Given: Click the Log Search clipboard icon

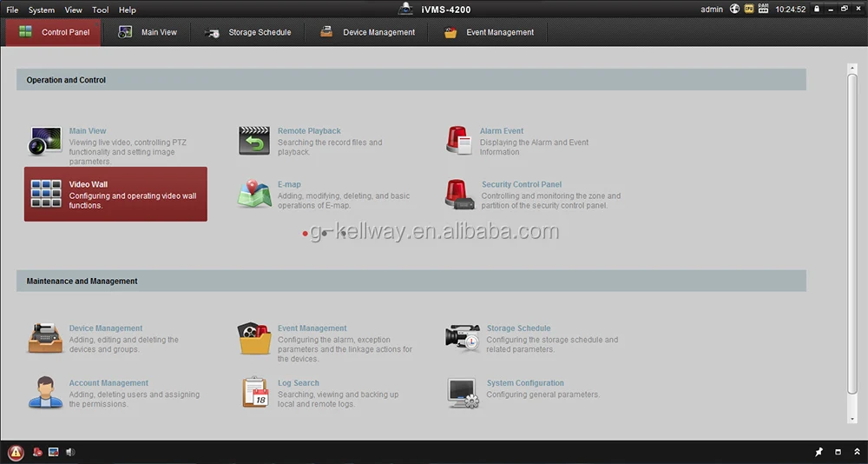Looking at the screenshot, I should [255, 393].
